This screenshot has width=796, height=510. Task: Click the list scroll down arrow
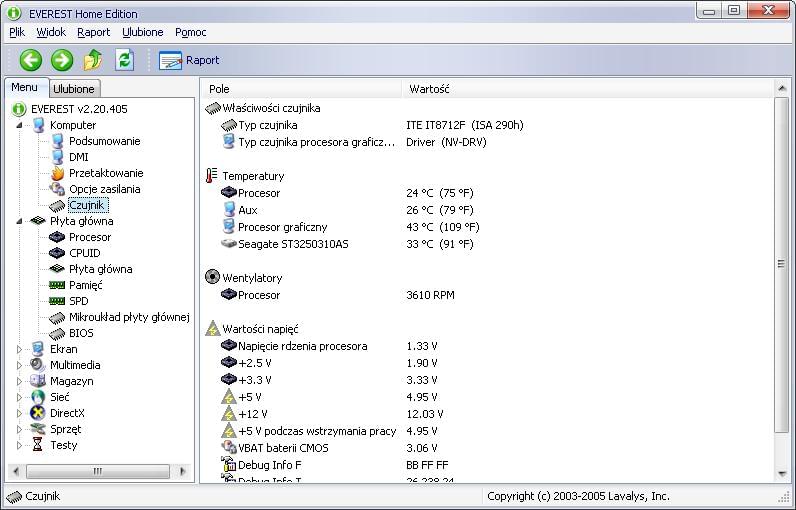click(781, 473)
